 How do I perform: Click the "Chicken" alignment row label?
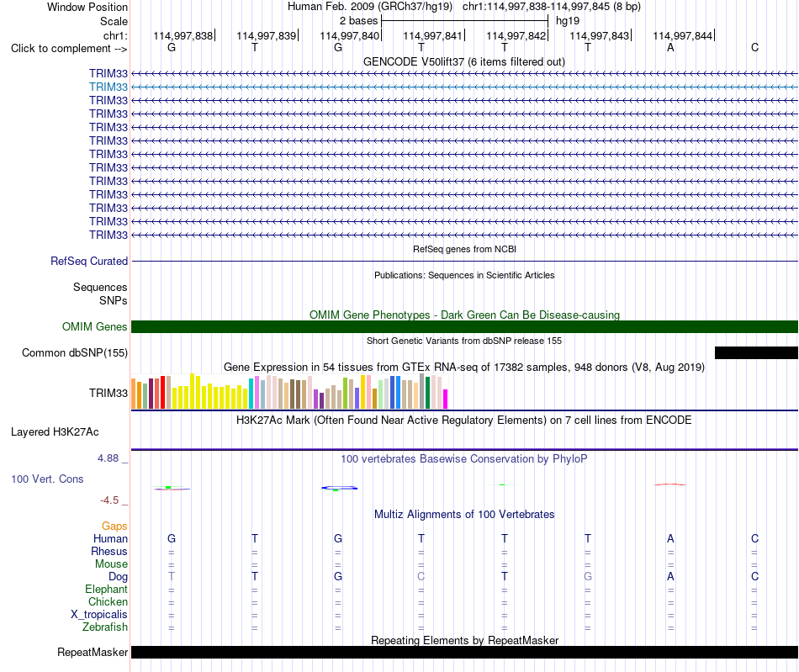[x=108, y=601]
